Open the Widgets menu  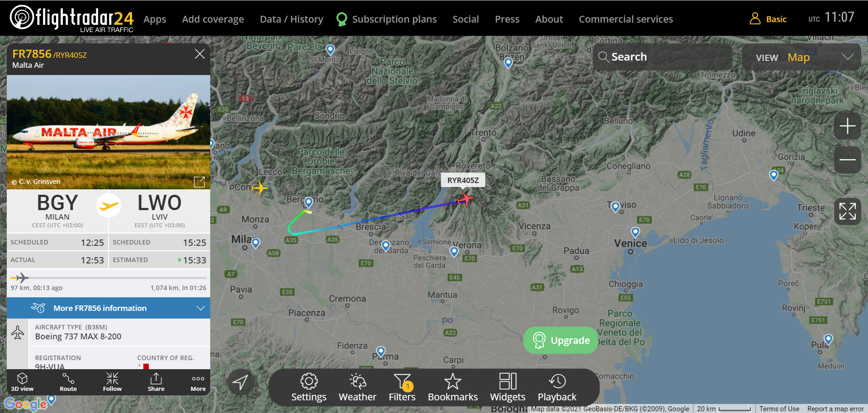(508, 387)
